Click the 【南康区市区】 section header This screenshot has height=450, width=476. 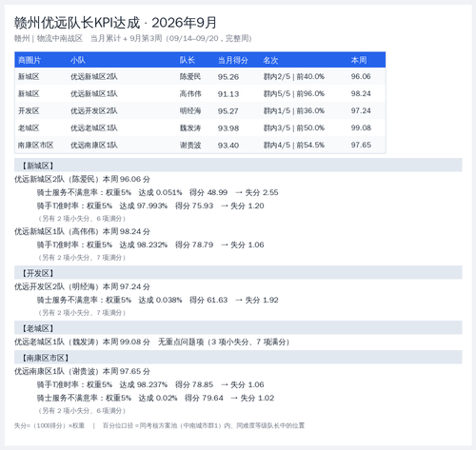coord(238,358)
